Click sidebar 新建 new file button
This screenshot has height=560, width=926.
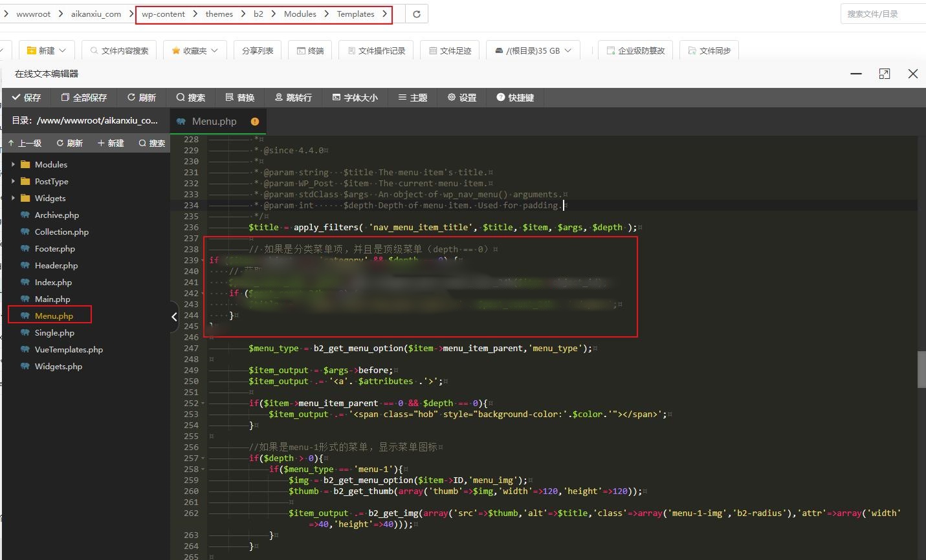pyautogui.click(x=111, y=143)
